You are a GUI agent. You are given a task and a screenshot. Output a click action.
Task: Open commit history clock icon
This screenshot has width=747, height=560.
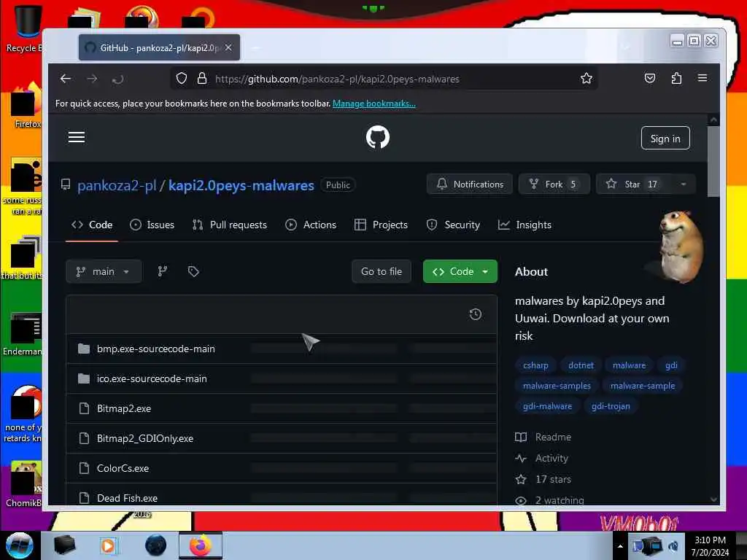click(x=475, y=314)
